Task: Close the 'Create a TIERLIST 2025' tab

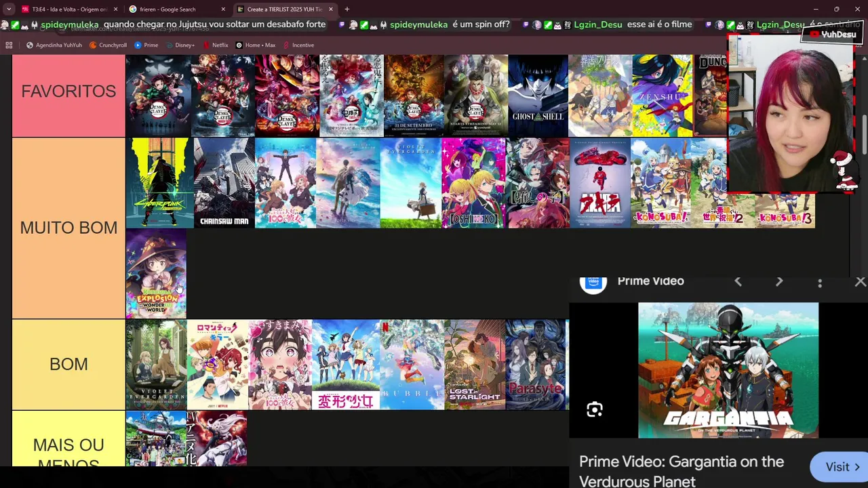Action: (x=331, y=9)
